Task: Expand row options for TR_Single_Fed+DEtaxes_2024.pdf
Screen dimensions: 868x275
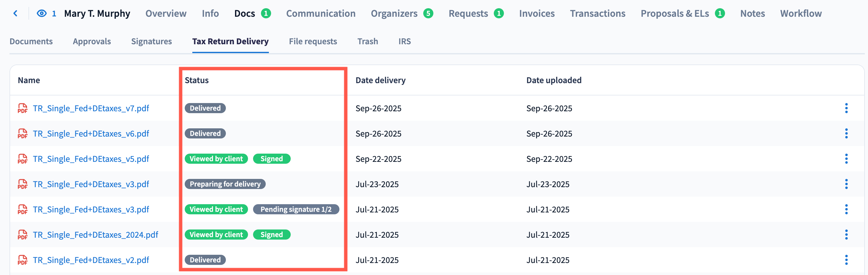Action: pyautogui.click(x=846, y=235)
